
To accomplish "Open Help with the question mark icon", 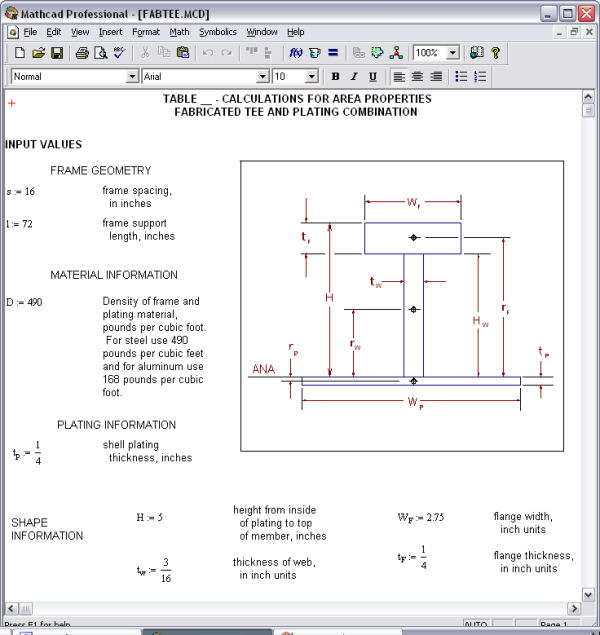I will point(495,53).
